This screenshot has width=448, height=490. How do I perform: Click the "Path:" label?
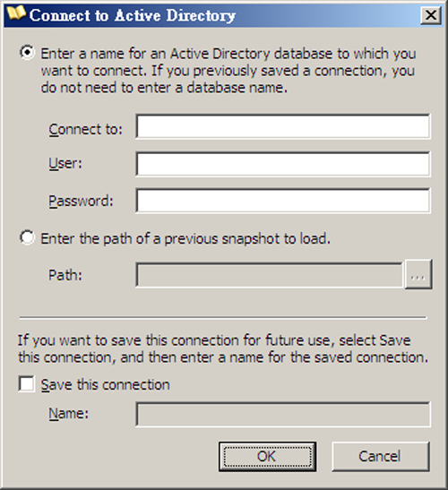(65, 275)
